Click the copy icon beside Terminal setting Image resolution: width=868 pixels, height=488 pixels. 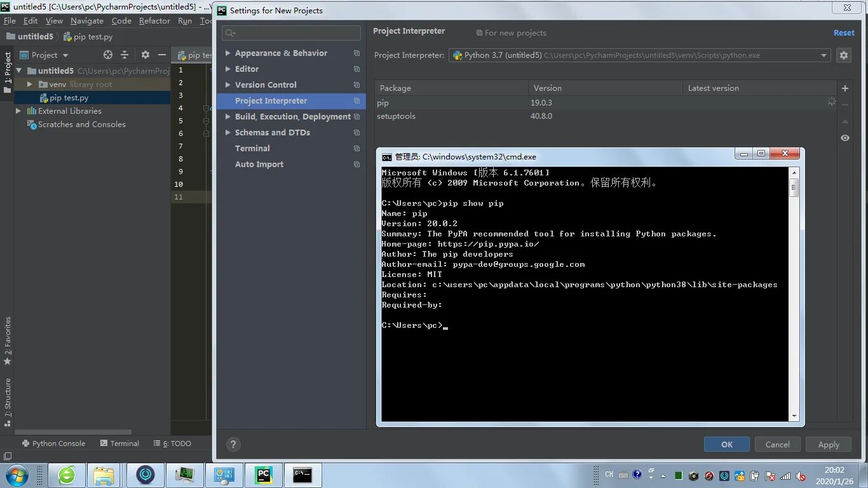point(356,149)
